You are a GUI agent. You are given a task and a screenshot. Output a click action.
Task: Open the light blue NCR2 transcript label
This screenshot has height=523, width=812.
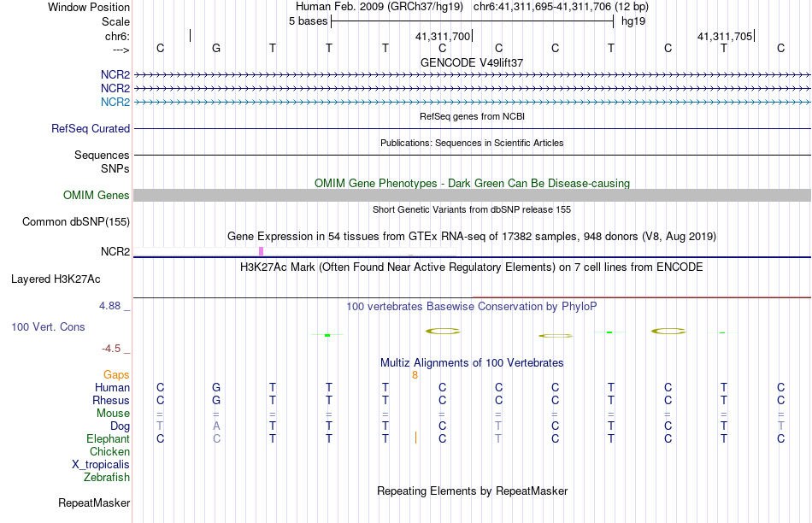coord(115,102)
